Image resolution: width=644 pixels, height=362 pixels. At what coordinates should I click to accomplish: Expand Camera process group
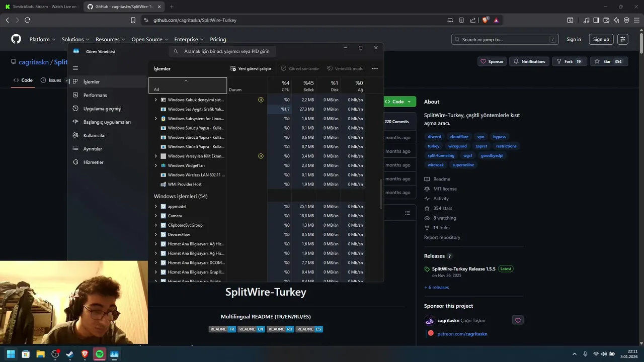[x=156, y=216]
